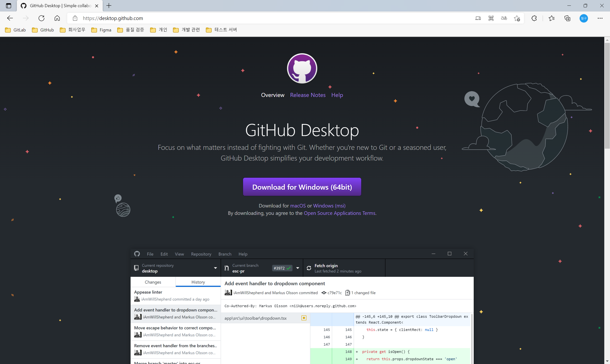The height and width of the screenshot is (364, 610).
Task: Click Download for Windows (64bit) button
Action: 302,187
